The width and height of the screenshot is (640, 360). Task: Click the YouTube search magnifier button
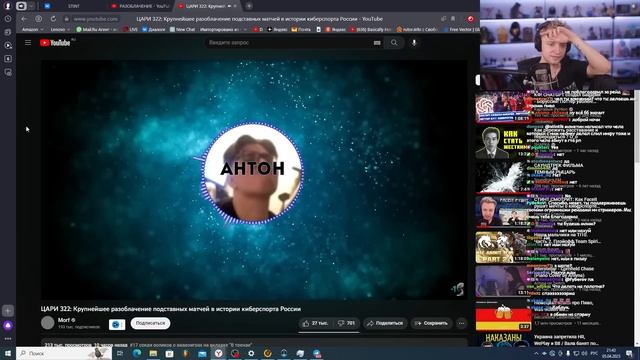click(x=394, y=42)
